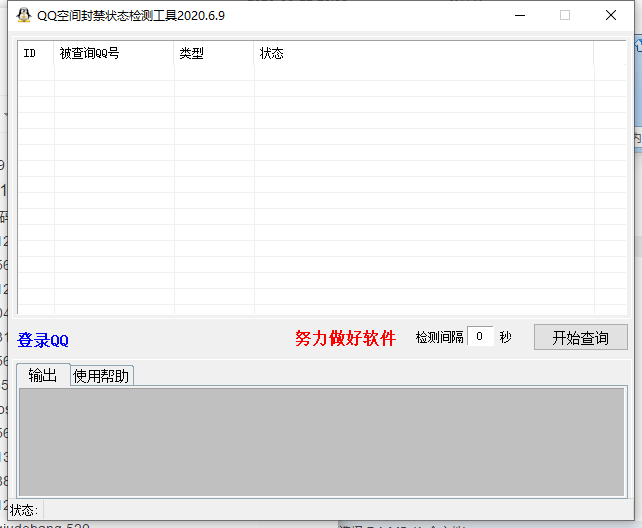
Task: Minimize the QQ空间封禁状态检测工具 window
Action: click(520, 16)
